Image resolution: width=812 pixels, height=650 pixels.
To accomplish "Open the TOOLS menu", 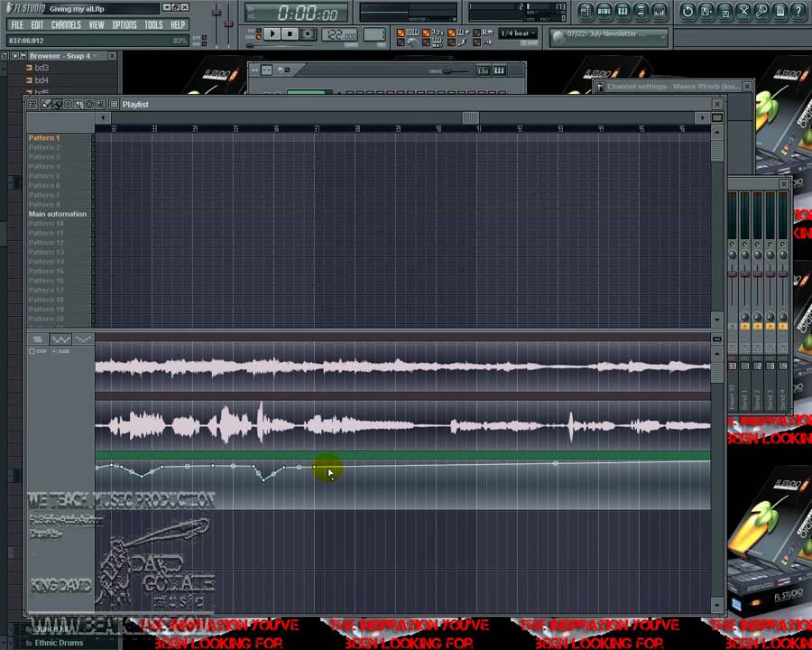I will (153, 25).
